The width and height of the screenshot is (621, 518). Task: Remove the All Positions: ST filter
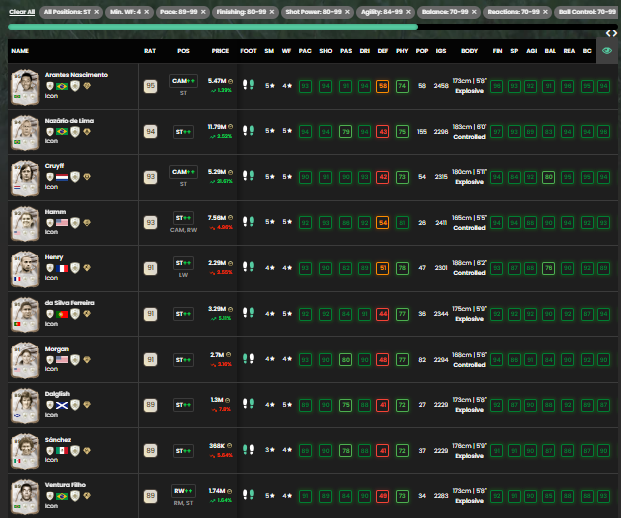pos(97,12)
